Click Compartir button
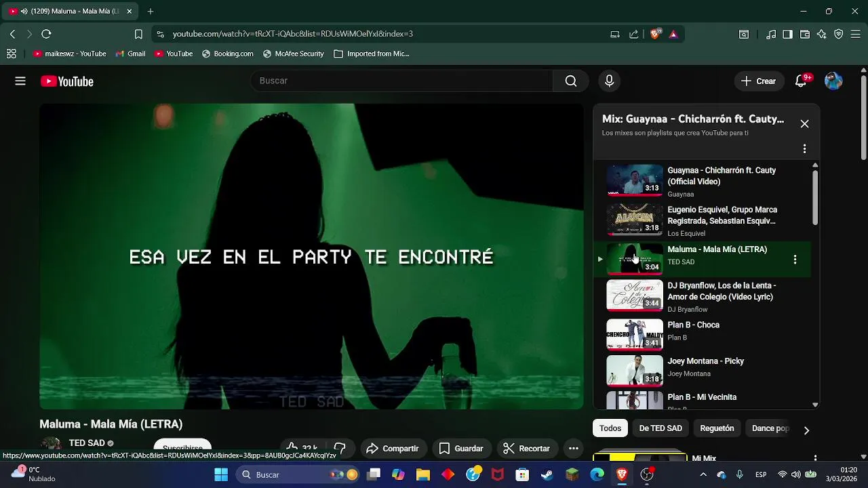The height and width of the screenshot is (488, 868). (x=393, y=448)
